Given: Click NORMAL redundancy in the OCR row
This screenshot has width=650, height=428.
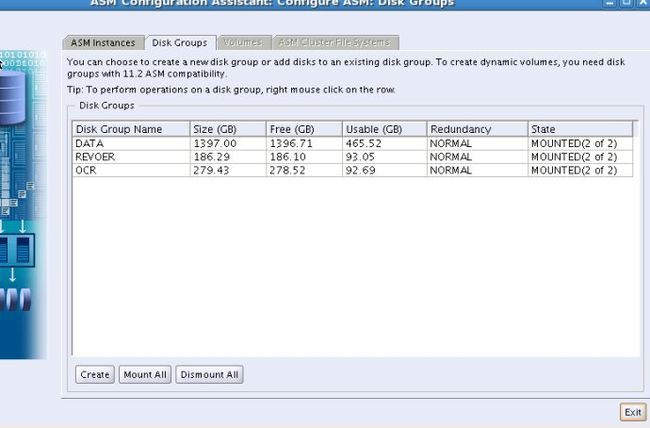Looking at the screenshot, I should point(451,170).
